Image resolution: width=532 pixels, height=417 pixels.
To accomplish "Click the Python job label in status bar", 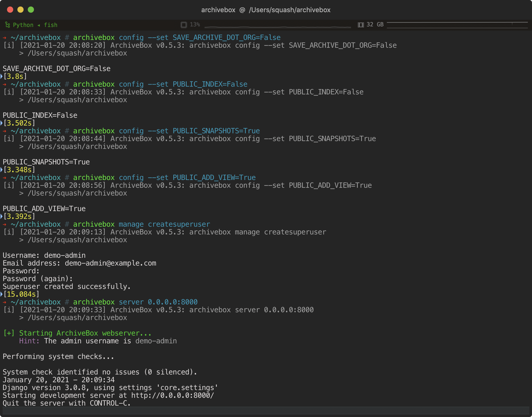I will 23,25.
